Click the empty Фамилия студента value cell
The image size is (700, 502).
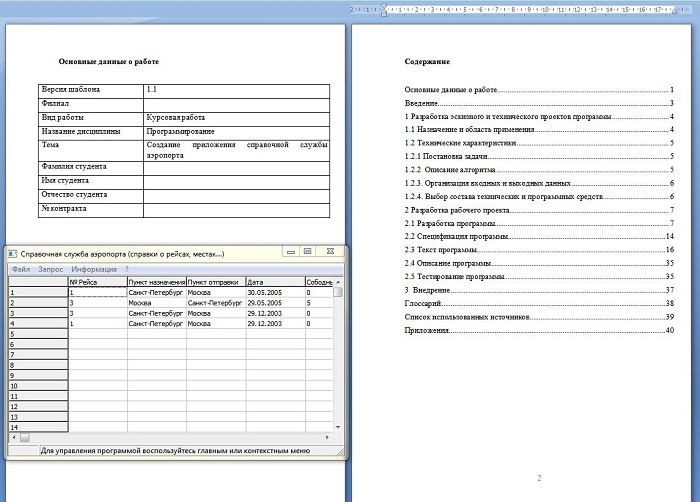237,168
